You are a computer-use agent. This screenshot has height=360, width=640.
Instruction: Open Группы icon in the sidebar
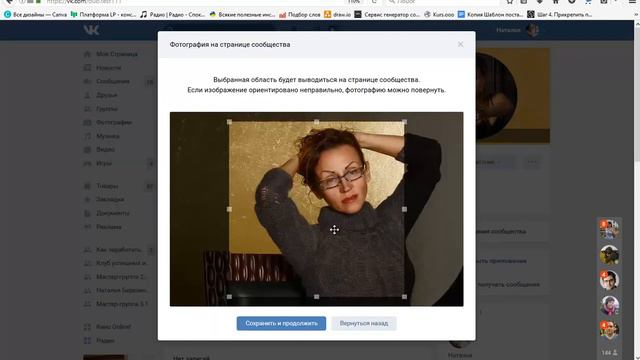pos(87,109)
